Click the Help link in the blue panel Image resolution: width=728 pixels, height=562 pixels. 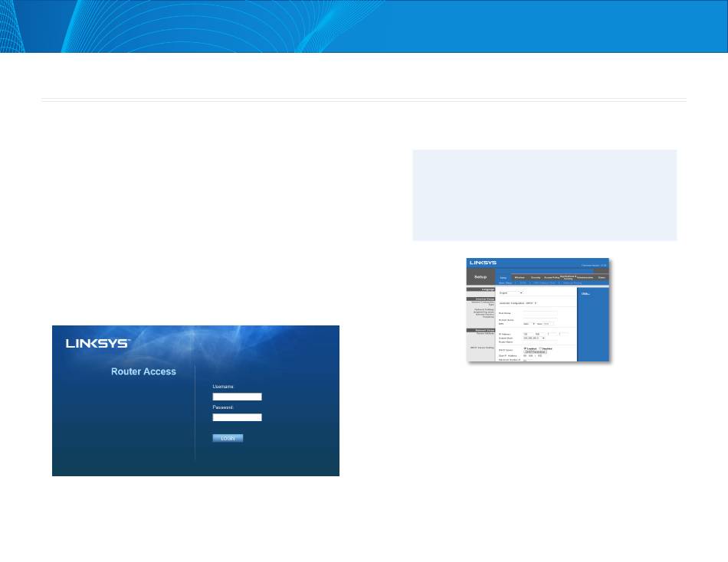click(585, 294)
